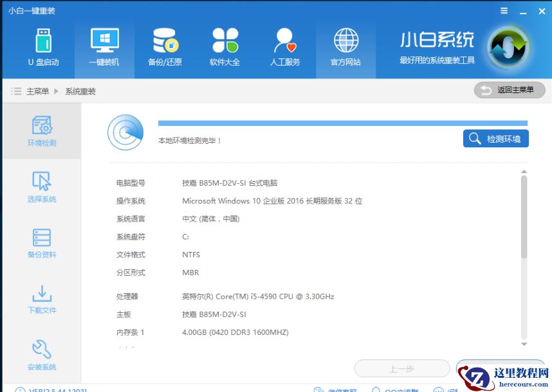Click the 小白系统 logo in the header

pyautogui.click(x=508, y=48)
